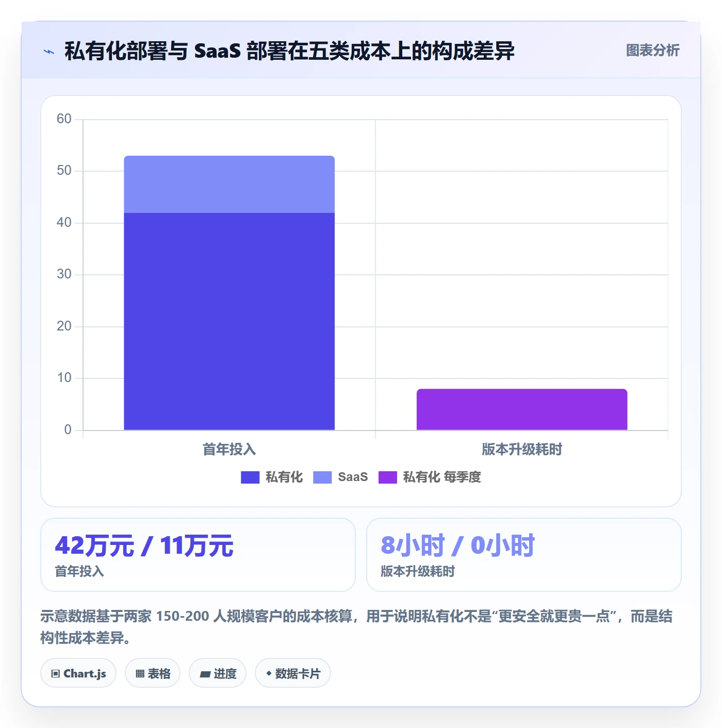The image size is (722, 728).
Task: Open the 42万元 / 11万元 data card
Action: (x=198, y=555)
